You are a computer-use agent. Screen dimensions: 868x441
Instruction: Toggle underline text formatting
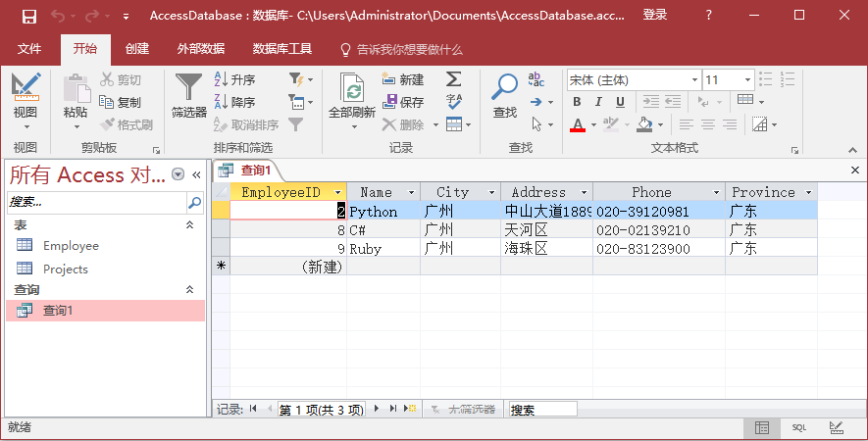[x=620, y=102]
